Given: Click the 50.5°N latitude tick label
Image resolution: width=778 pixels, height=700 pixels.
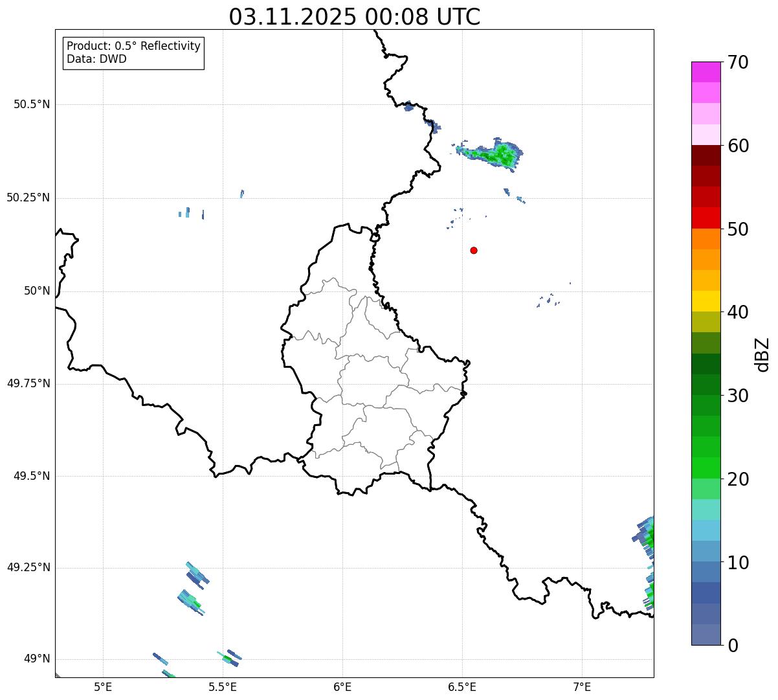Looking at the screenshot, I should pos(32,104).
